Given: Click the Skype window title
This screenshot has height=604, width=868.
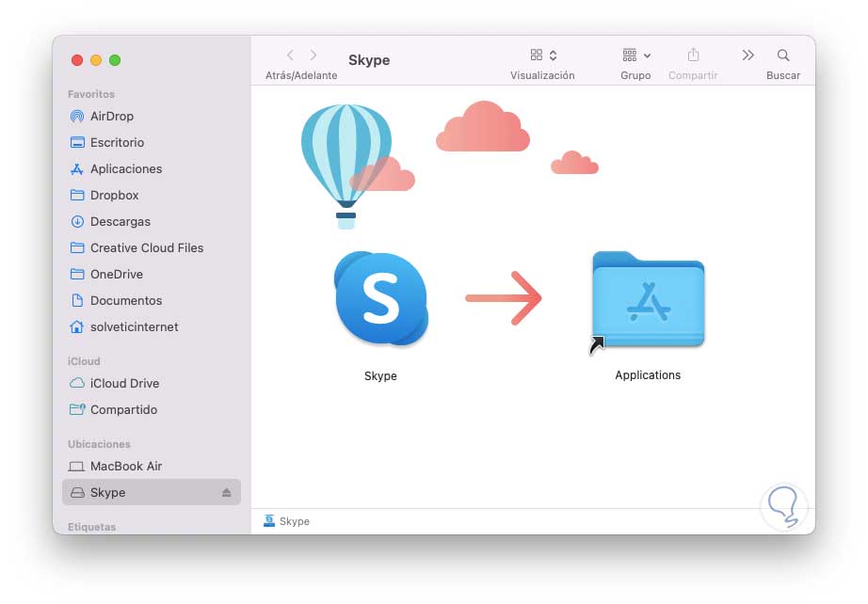Looking at the screenshot, I should point(369,59).
